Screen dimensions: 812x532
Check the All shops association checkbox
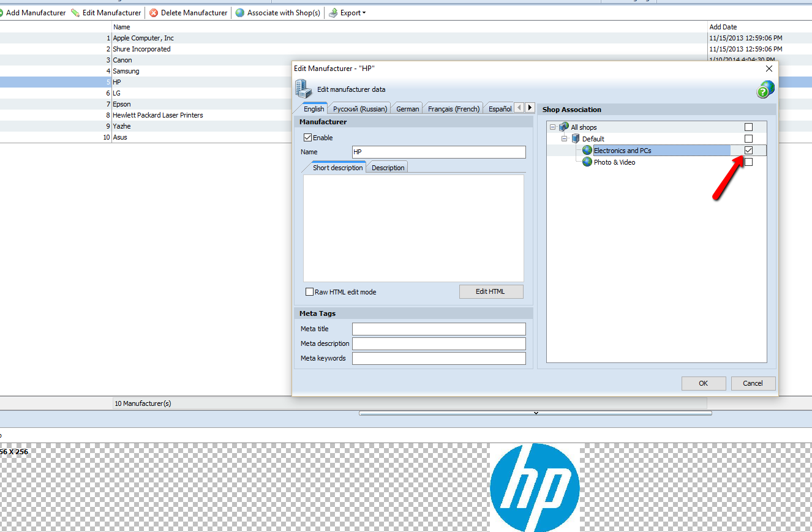pyautogui.click(x=748, y=127)
